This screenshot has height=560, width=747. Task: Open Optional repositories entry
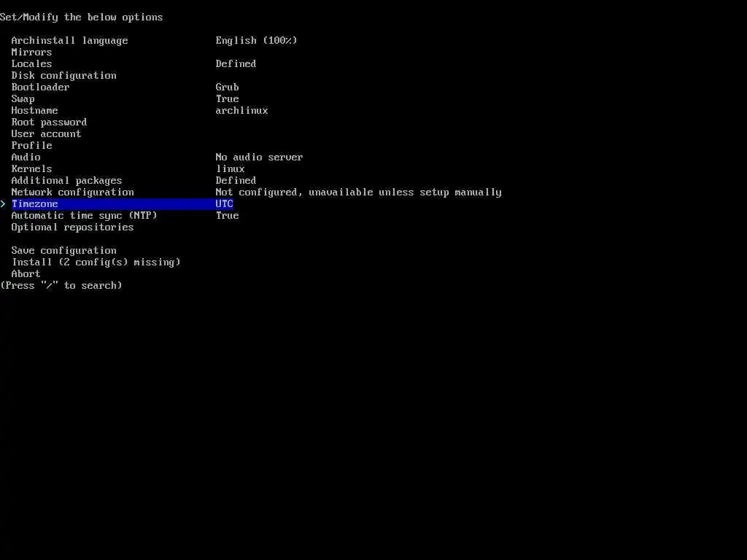pyautogui.click(x=72, y=227)
